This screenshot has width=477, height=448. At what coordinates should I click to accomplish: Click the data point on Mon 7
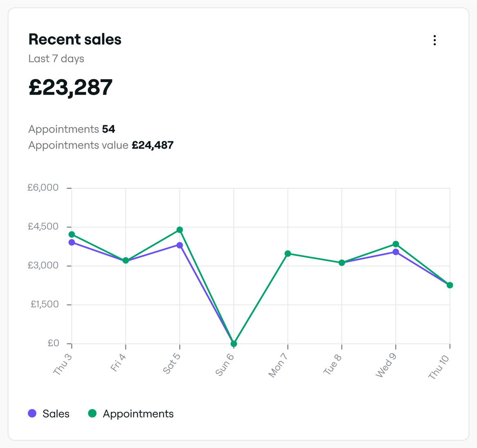[x=288, y=254]
